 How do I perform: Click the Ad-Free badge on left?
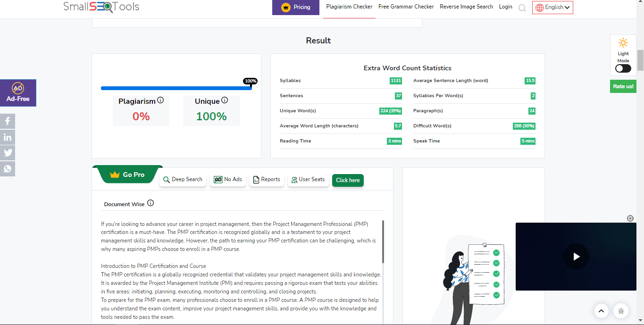point(18,93)
